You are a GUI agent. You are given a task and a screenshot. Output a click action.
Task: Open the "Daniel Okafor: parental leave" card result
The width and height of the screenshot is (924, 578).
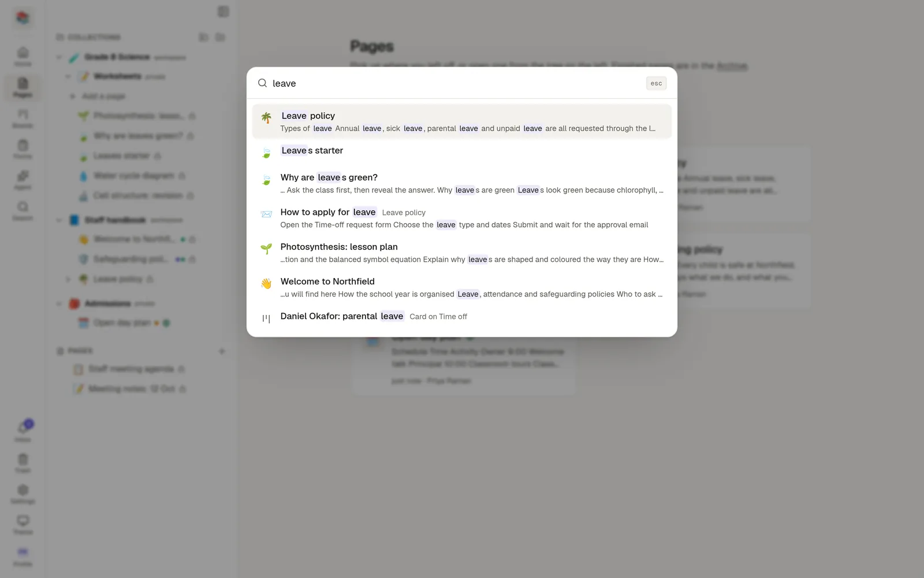462,317
